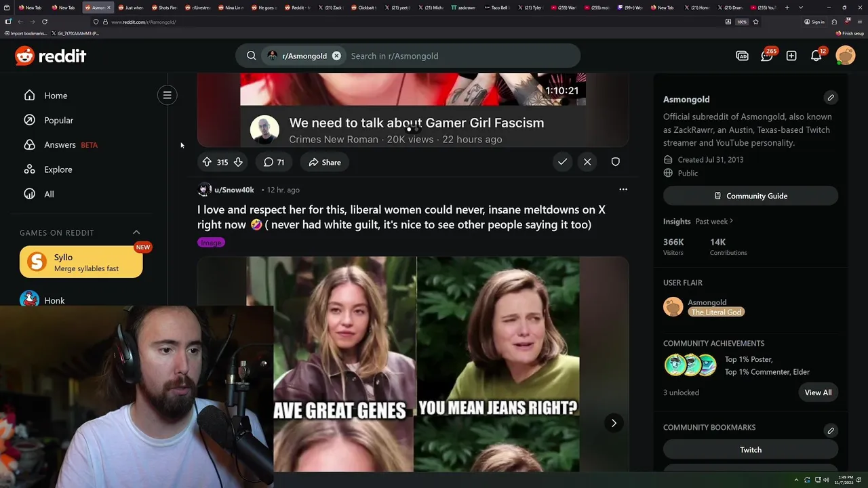Open u/Snow40k user profile
Screen dimensions: 868x488
[x=234, y=190]
